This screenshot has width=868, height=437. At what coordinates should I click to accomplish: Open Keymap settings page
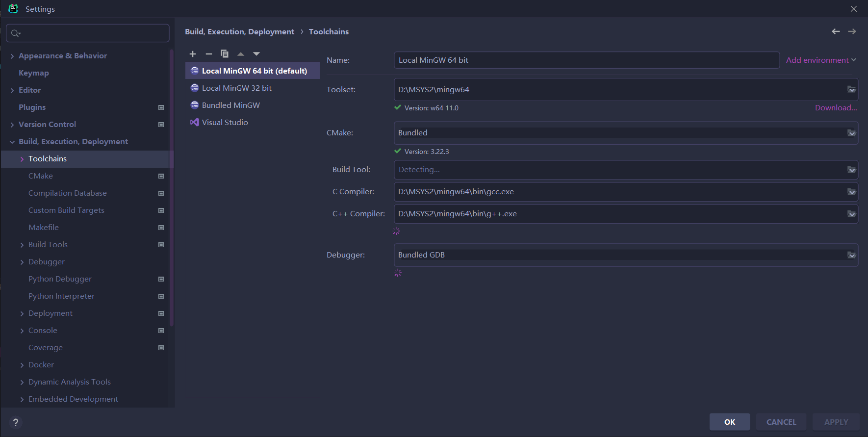pyautogui.click(x=34, y=73)
